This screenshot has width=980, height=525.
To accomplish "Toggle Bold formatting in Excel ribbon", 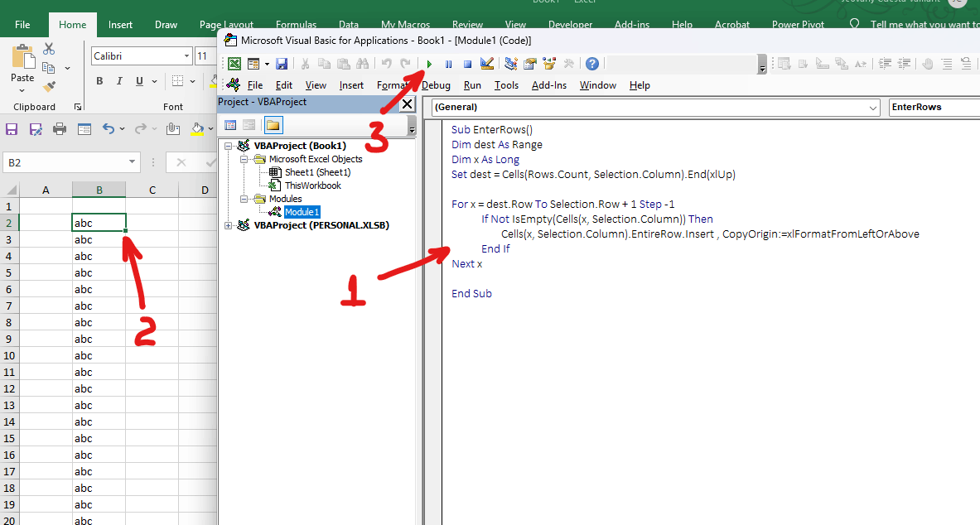I will (x=99, y=81).
